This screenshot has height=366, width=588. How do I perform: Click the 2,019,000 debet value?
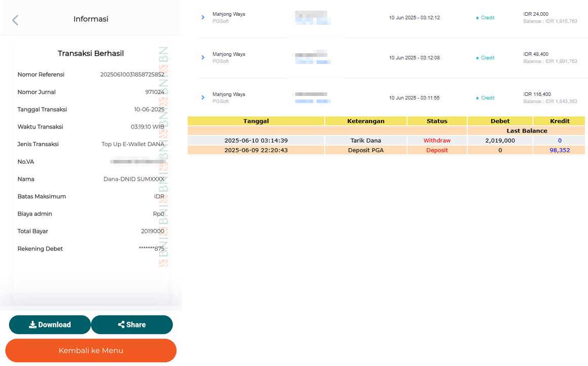point(500,141)
